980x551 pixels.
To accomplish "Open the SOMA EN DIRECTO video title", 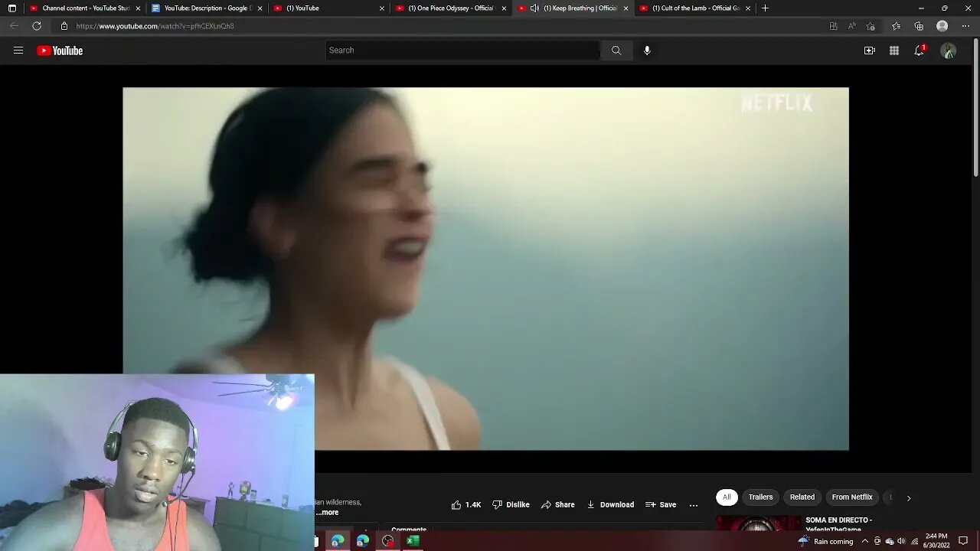I will [839, 524].
